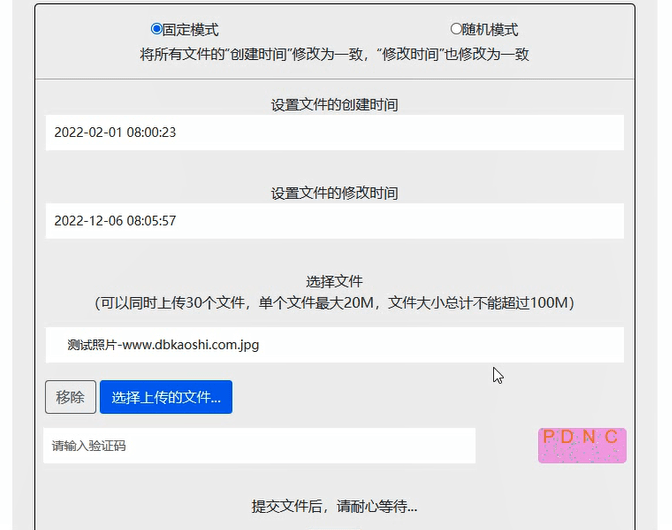
Task: Click the fixed mode description sentence
Action: click(x=335, y=54)
